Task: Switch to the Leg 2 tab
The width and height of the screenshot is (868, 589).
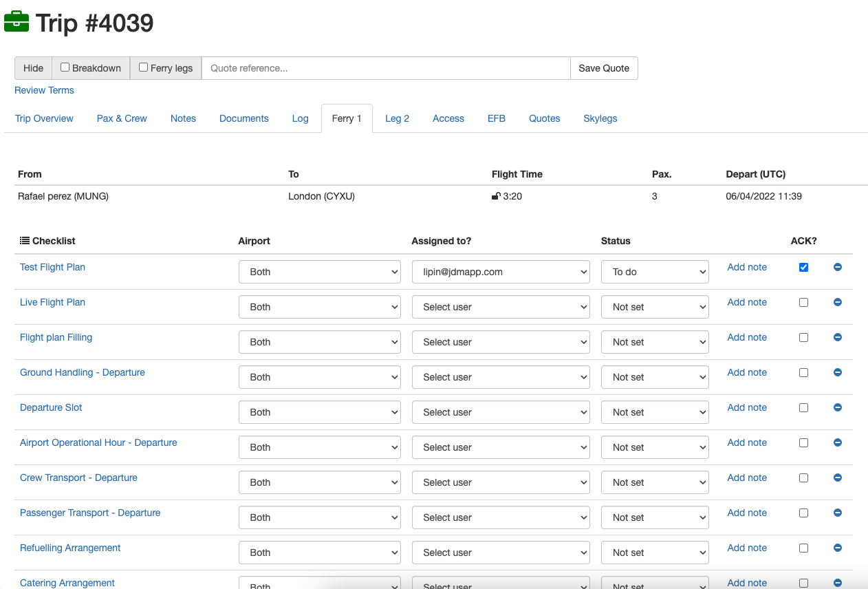Action: tap(397, 118)
